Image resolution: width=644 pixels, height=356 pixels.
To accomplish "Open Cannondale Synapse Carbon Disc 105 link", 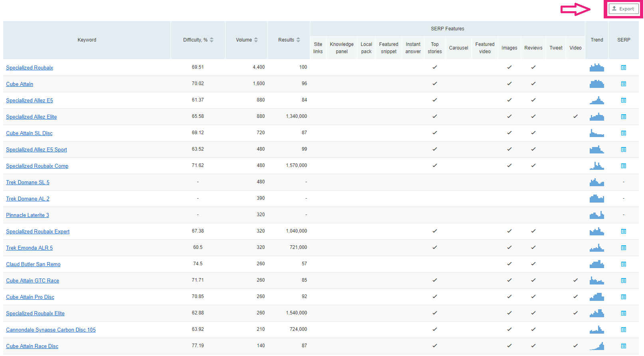I will point(51,330).
